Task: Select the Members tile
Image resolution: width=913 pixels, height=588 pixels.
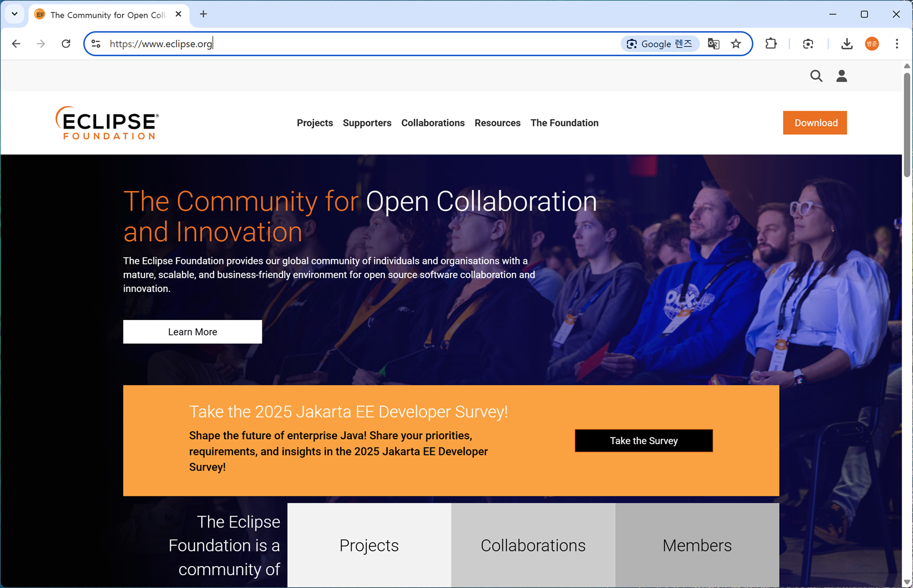Action: pos(697,545)
